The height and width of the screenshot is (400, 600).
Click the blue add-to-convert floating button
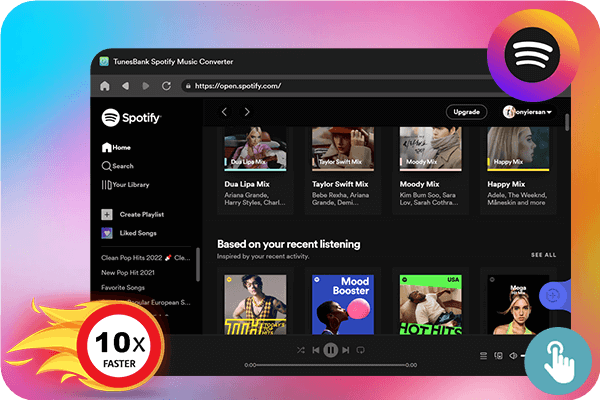click(552, 296)
